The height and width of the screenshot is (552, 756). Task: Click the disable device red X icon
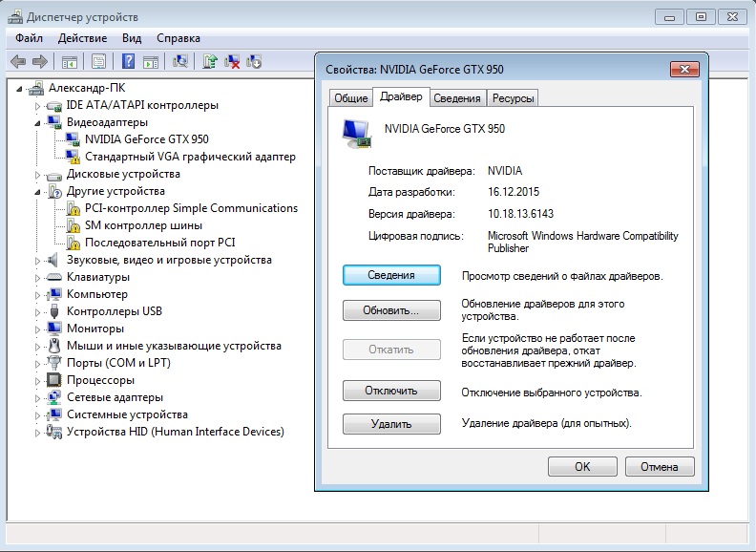coord(232,61)
